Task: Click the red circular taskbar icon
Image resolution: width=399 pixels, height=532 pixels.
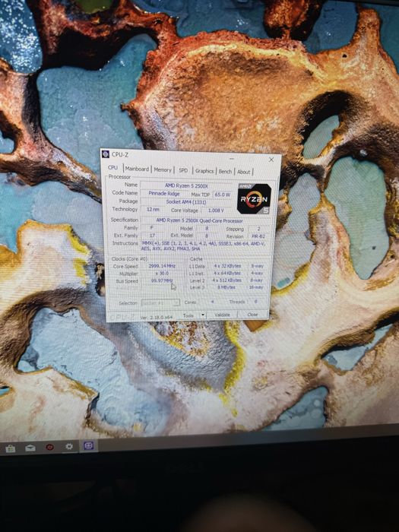Action: click(x=49, y=447)
